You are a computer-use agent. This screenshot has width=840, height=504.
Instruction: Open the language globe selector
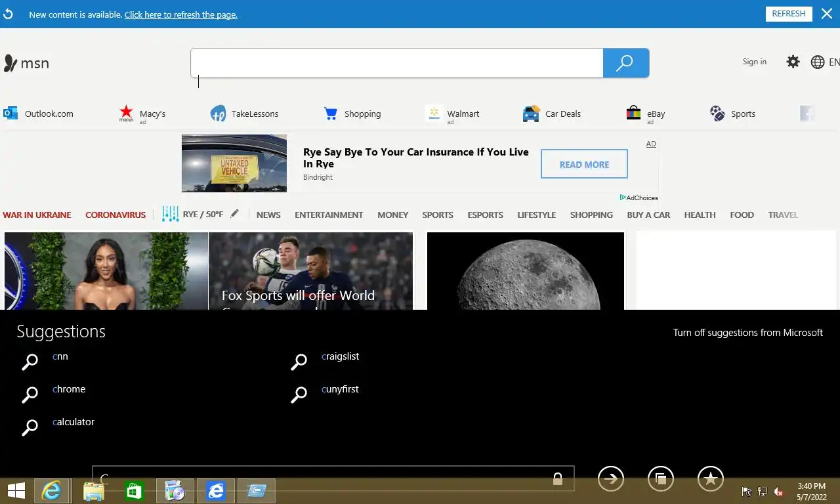point(818,62)
